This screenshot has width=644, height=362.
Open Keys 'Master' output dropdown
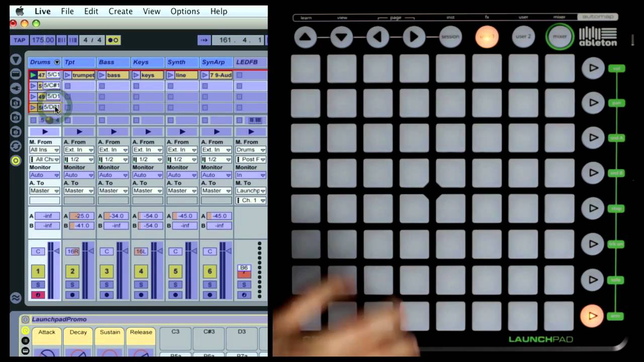point(147,191)
